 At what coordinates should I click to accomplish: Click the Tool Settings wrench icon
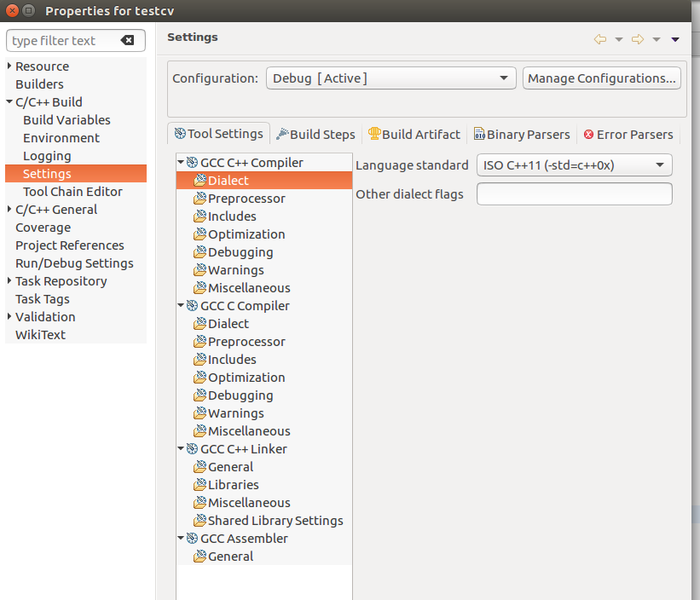pos(181,134)
